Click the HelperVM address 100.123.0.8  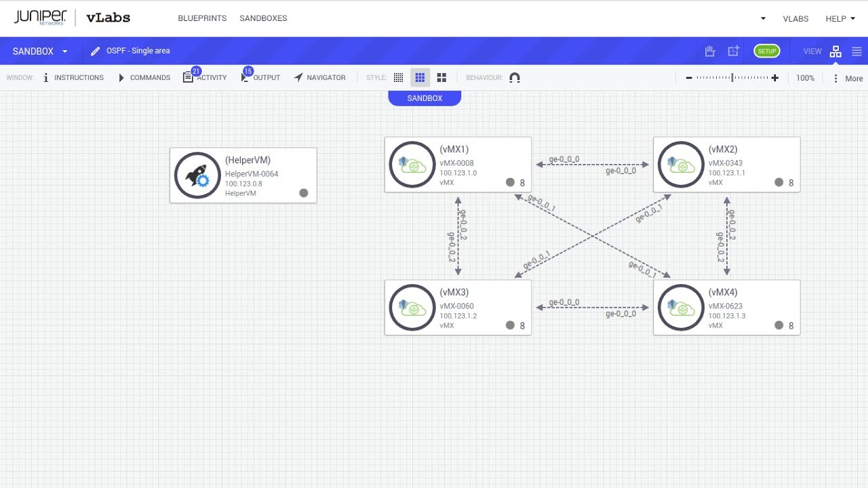[243, 184]
